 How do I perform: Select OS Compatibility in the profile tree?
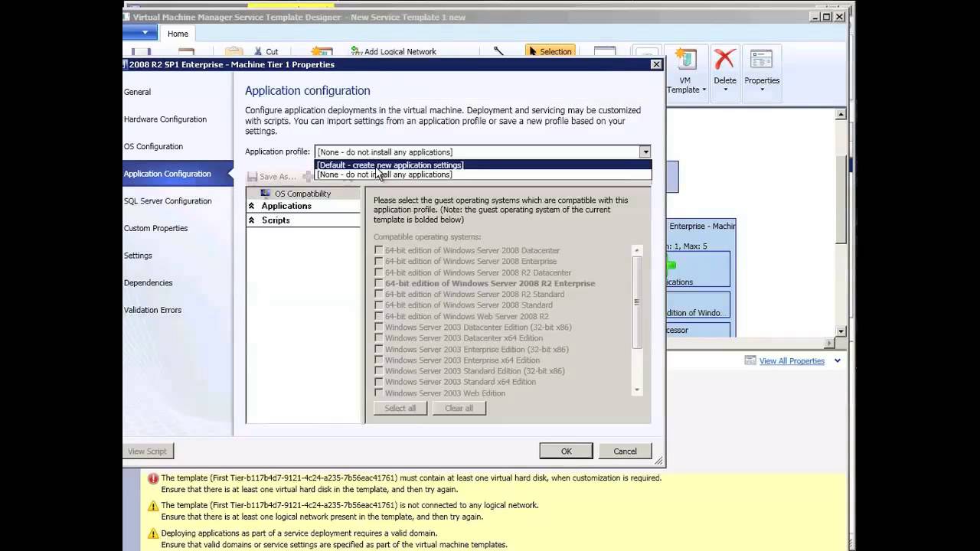pos(302,194)
